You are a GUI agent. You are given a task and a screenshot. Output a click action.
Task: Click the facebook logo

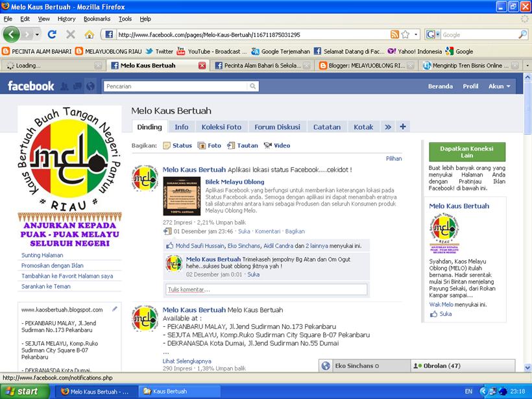31,86
